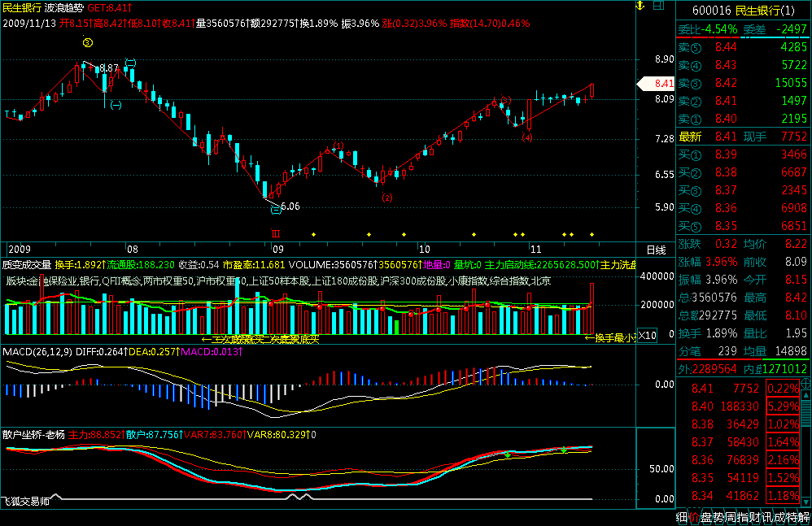This screenshot has height=526, width=812.
Task: Click the (1) wave label on the price chart
Action: [x=338, y=146]
